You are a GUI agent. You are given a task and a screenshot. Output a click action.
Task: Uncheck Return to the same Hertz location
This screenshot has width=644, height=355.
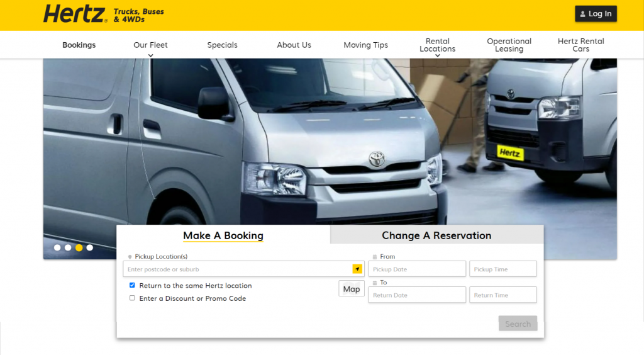click(132, 285)
